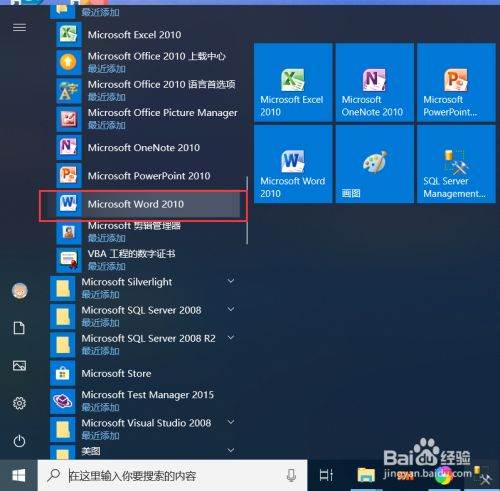The height and width of the screenshot is (491, 500).
Task: Select Microsoft Visual Studio 2008 text
Action: pos(146,423)
